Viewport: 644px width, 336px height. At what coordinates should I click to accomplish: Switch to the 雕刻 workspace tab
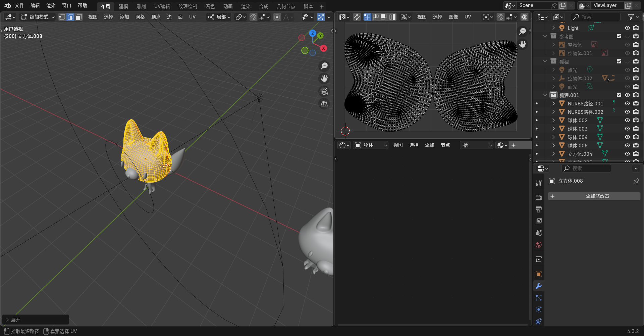coord(141,6)
